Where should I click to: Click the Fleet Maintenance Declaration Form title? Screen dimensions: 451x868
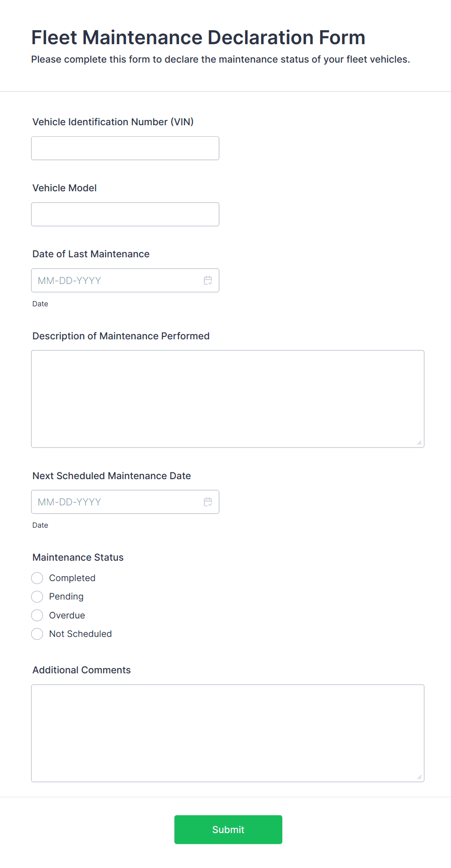198,37
